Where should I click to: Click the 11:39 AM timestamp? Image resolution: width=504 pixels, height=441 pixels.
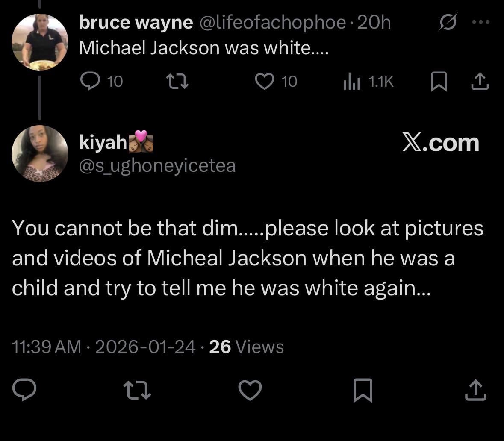[x=47, y=347]
